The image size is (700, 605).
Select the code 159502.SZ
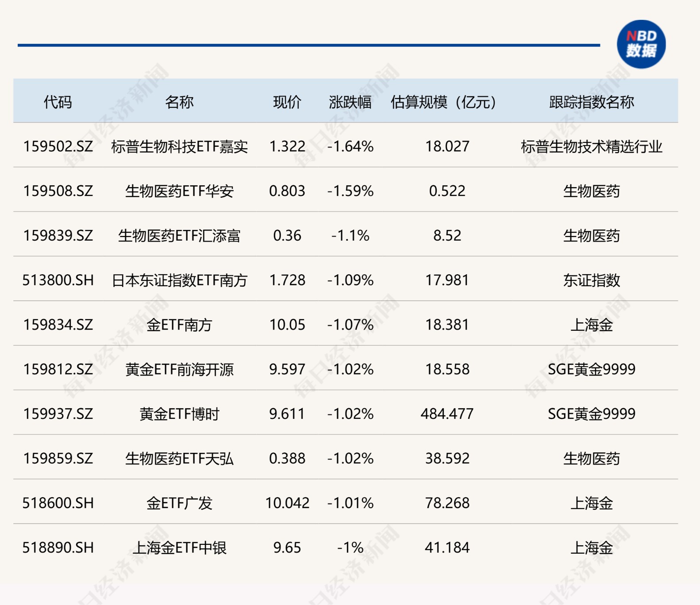58,146
